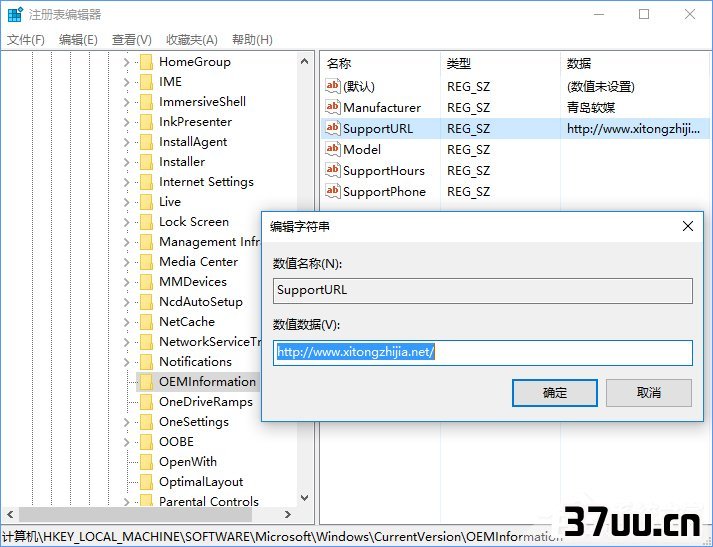The image size is (713, 547).
Task: Click the registry path in status bar
Action: click(x=282, y=537)
